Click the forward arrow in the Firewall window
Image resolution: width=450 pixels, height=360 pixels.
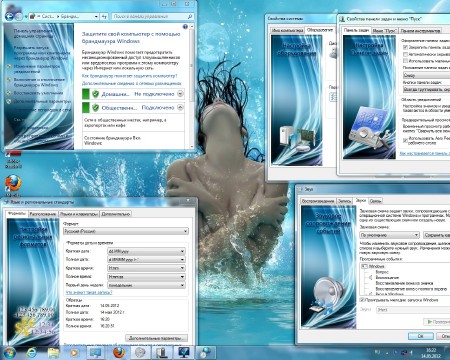19,16
